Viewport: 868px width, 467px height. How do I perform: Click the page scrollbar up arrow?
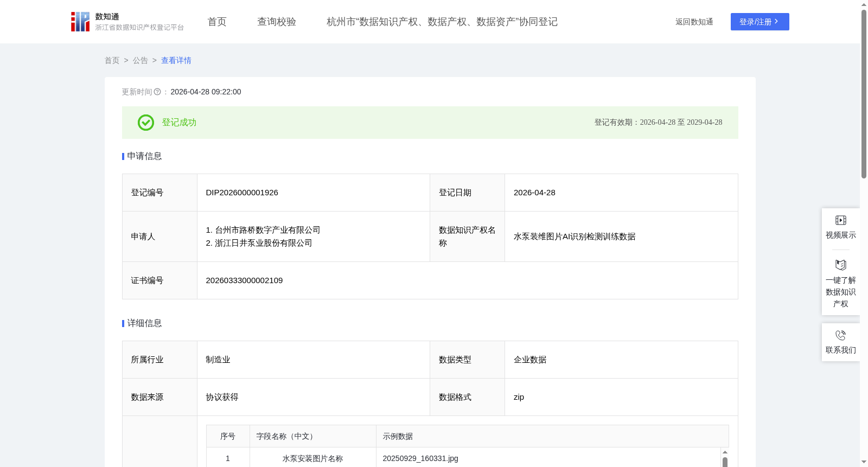pyautogui.click(x=864, y=4)
